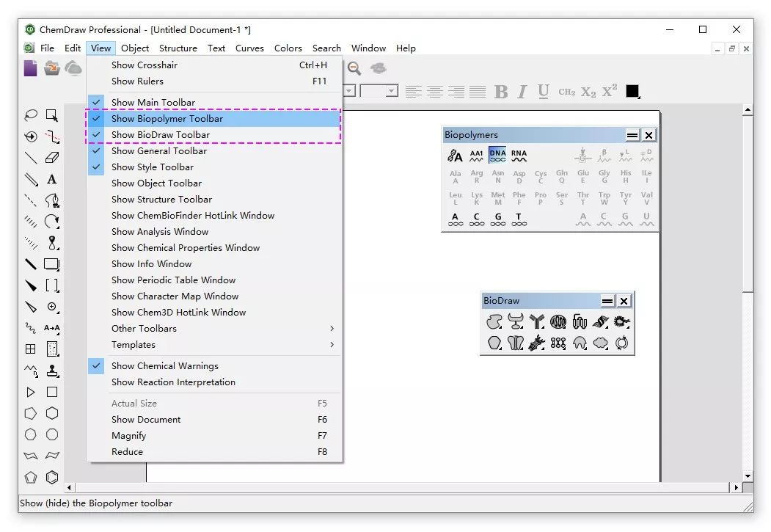Screen dimensions: 771x532
Task: Open the Biopolymers panel options menu
Action: click(632, 135)
